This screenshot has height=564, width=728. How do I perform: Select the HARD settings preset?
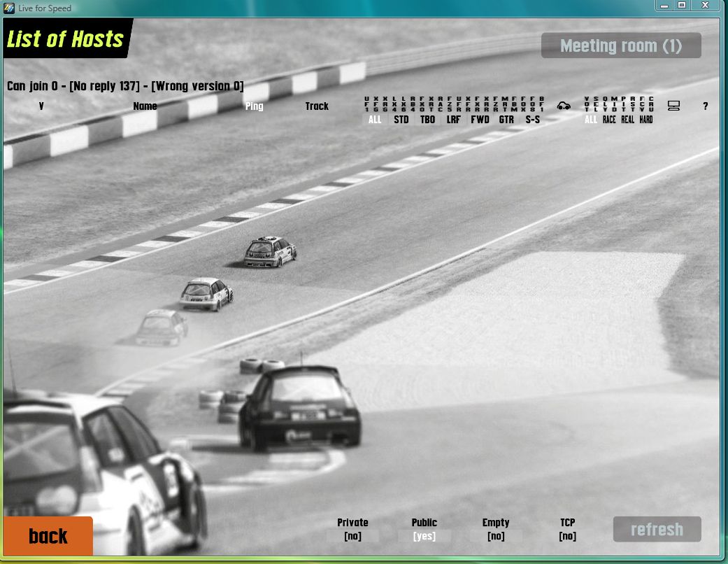(646, 120)
